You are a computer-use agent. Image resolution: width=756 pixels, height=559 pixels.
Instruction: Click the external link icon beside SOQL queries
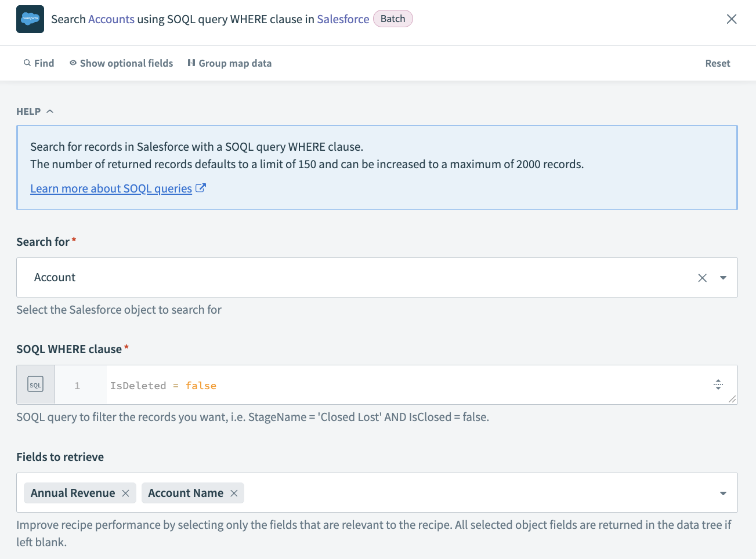pyautogui.click(x=201, y=188)
